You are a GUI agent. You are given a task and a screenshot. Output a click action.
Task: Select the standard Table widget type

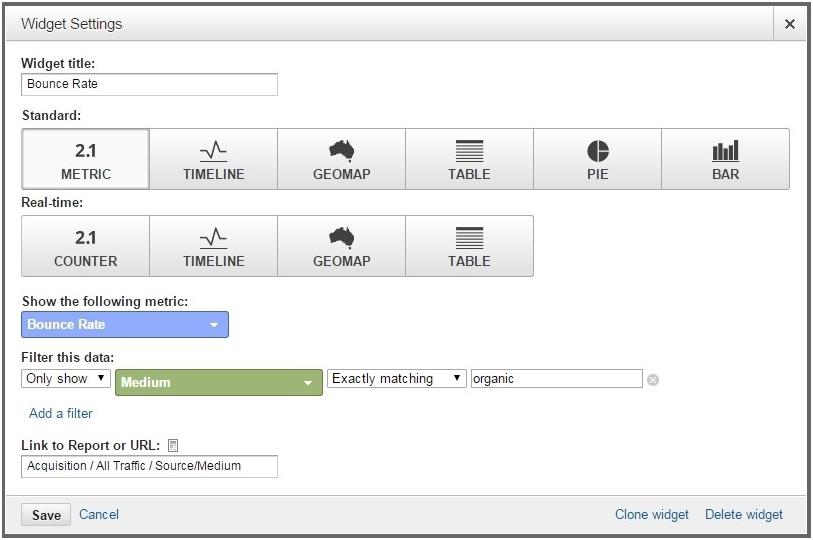point(469,159)
